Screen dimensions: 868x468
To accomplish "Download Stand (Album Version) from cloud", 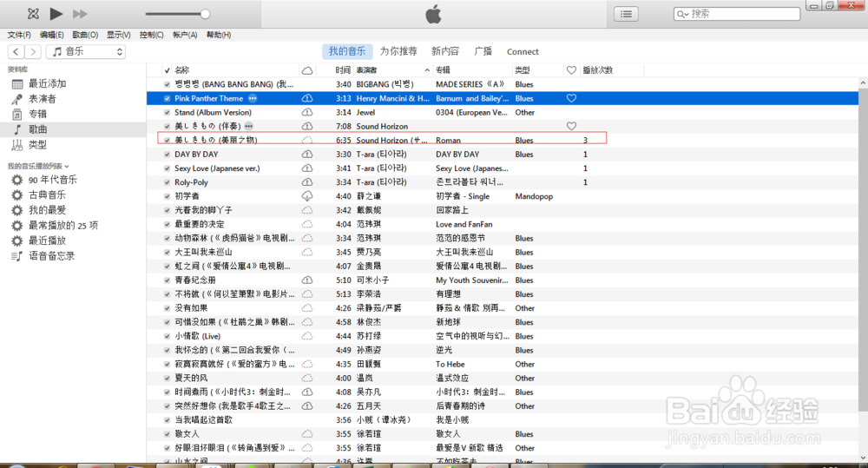I will (306, 112).
